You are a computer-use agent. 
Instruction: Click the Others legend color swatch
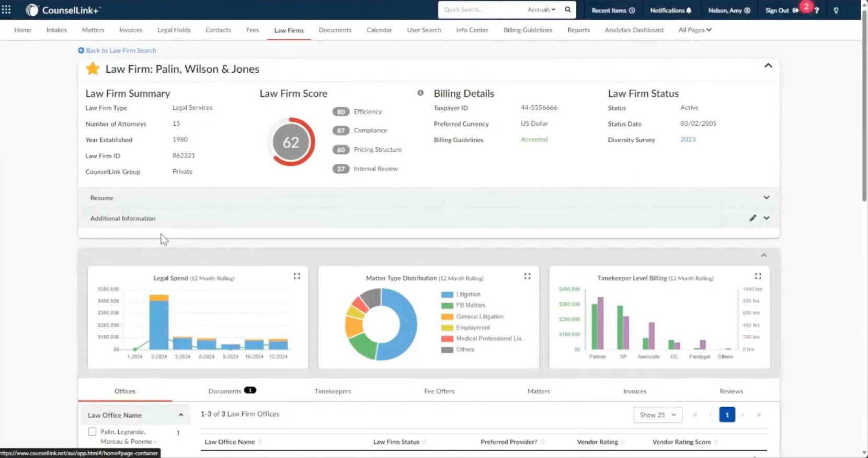click(447, 350)
